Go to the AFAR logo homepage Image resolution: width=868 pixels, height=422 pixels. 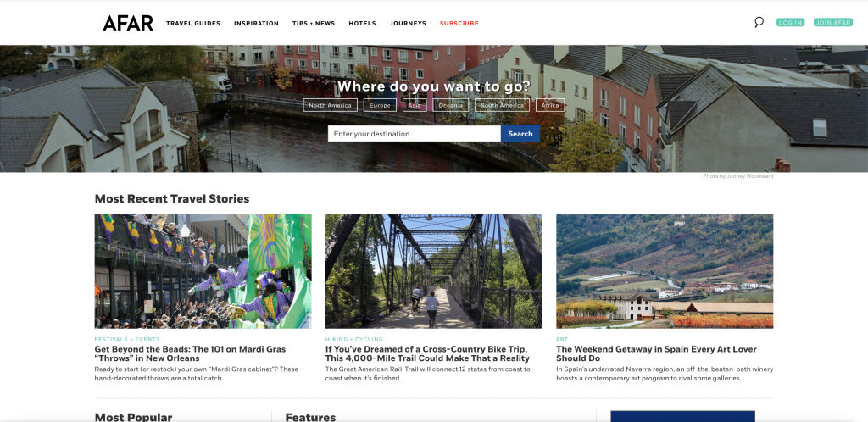click(128, 23)
